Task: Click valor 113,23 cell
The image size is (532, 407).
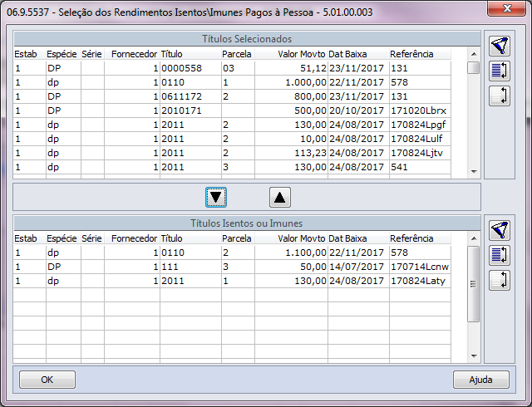Action: coord(291,153)
